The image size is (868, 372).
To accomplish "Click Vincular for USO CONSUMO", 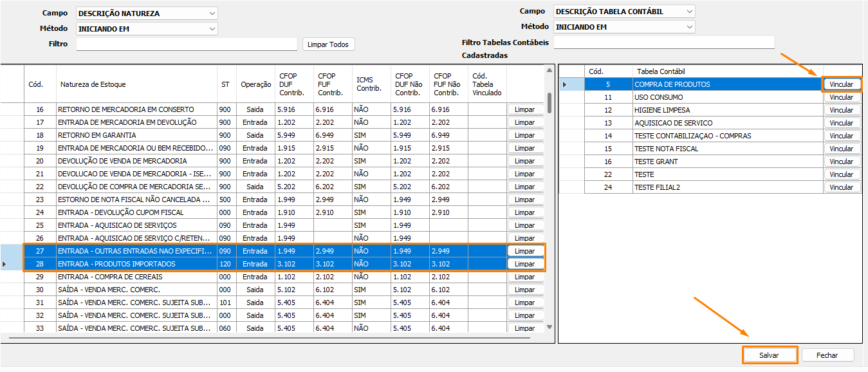I will coord(841,97).
